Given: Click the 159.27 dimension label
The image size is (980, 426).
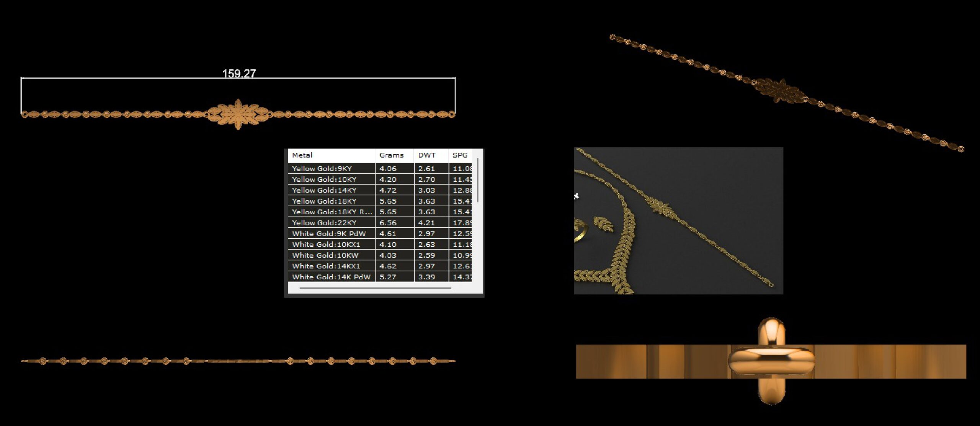Looking at the screenshot, I should coord(239,73).
